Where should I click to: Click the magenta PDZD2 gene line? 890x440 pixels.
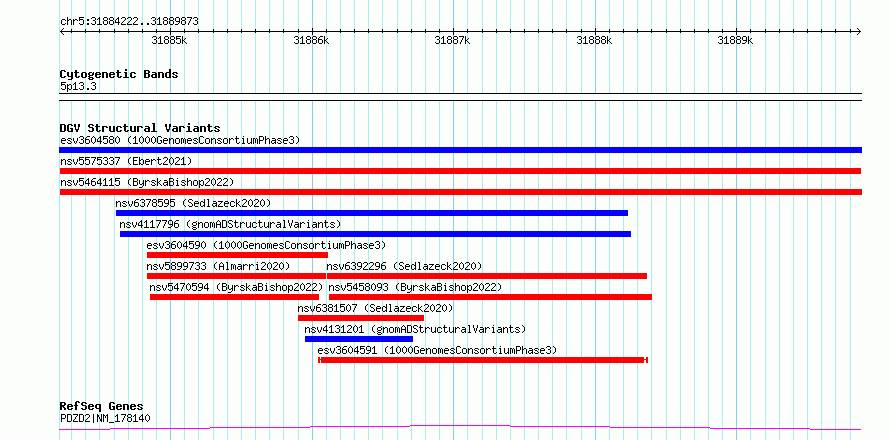(x=460, y=427)
